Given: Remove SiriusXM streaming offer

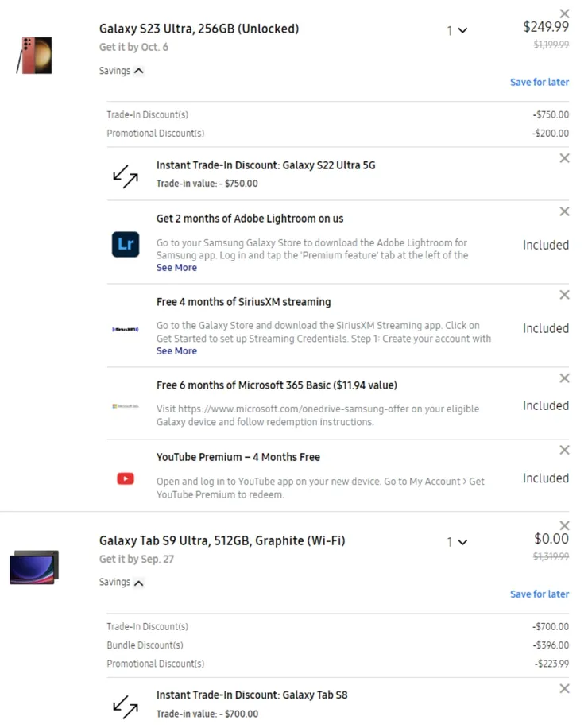Looking at the screenshot, I should (564, 295).
